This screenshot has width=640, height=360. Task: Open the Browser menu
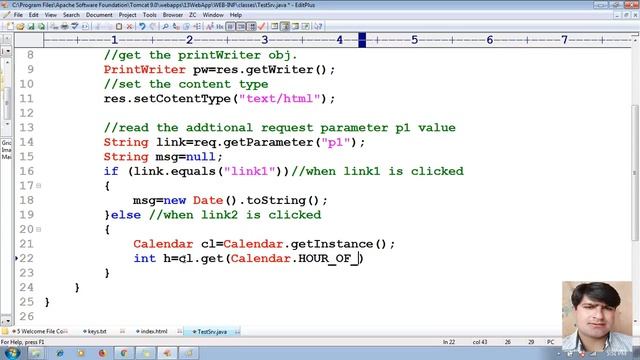point(173,15)
